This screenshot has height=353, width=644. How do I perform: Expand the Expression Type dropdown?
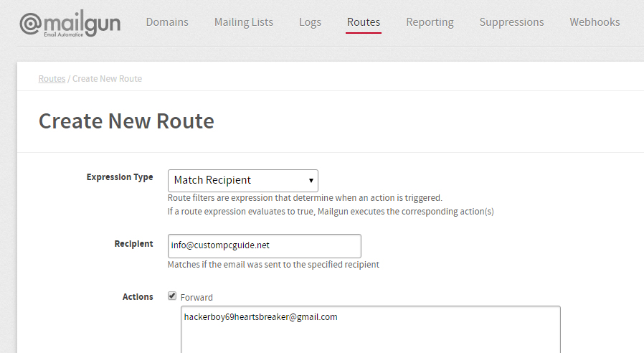point(242,180)
